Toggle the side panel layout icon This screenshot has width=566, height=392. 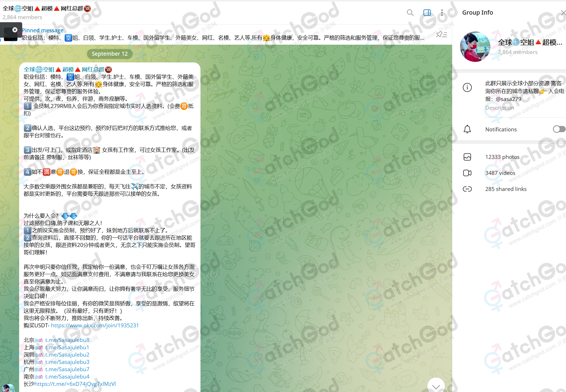click(427, 13)
